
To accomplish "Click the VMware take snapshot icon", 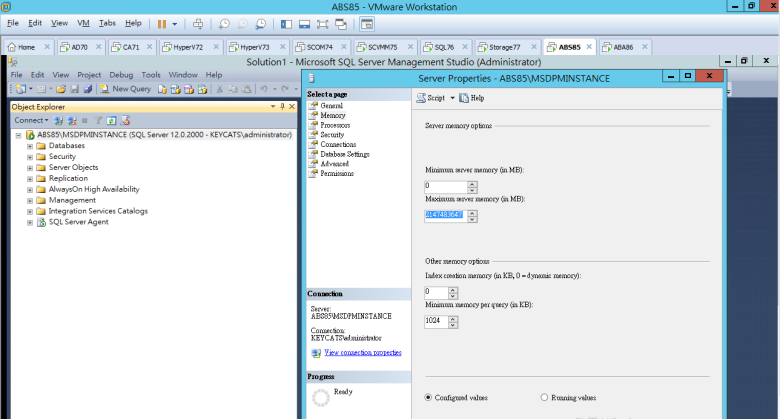I will (225, 22).
